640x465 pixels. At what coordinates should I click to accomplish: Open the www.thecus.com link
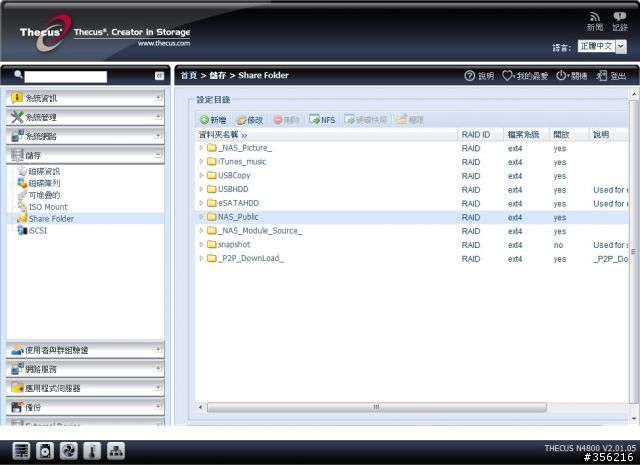[x=164, y=43]
